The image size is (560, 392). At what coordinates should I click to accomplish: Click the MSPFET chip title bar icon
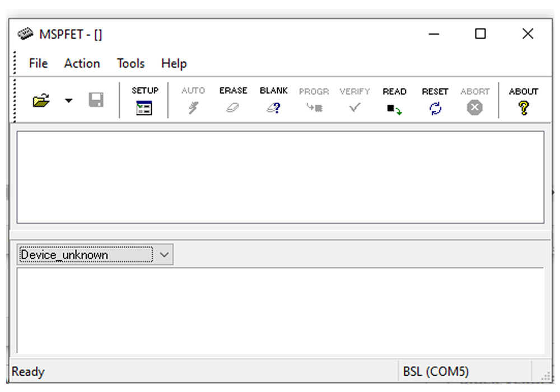pyautogui.click(x=25, y=34)
